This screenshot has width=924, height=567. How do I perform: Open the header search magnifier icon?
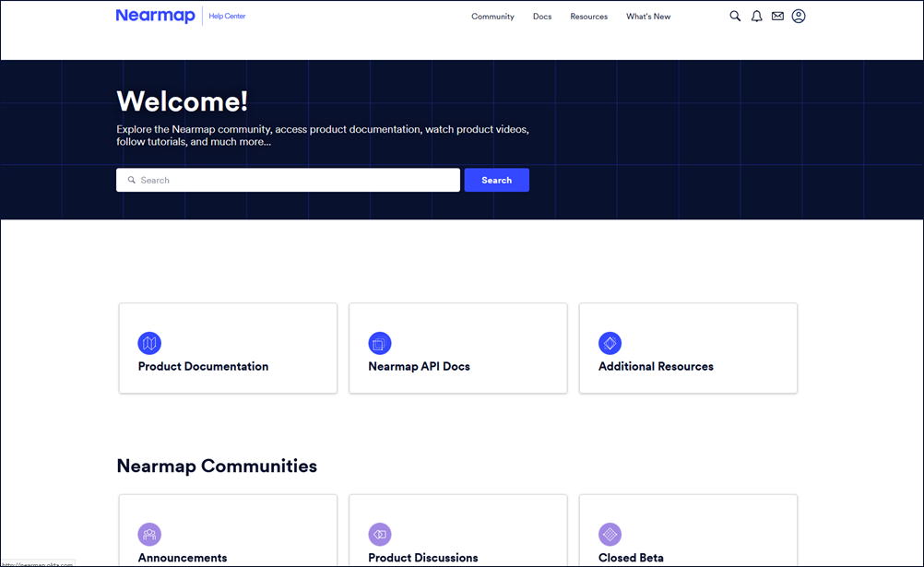point(735,16)
